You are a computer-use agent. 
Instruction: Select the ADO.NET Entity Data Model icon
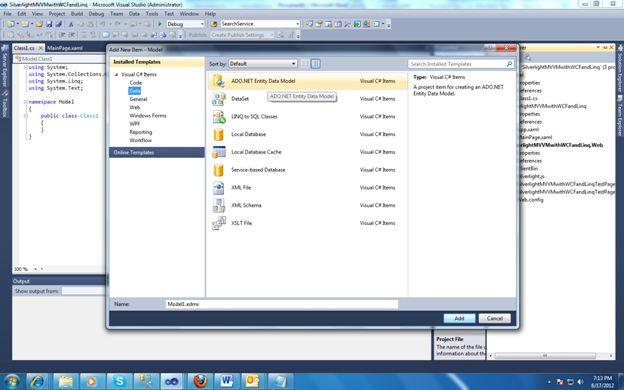218,81
